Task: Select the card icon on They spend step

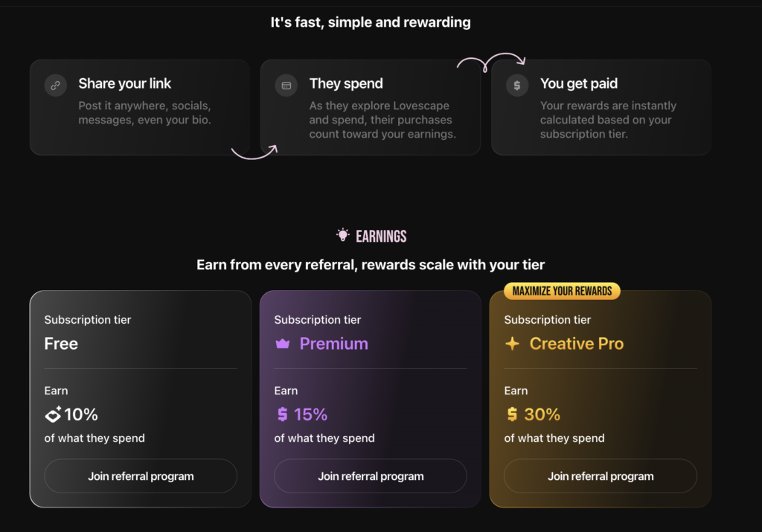Action: pyautogui.click(x=286, y=85)
